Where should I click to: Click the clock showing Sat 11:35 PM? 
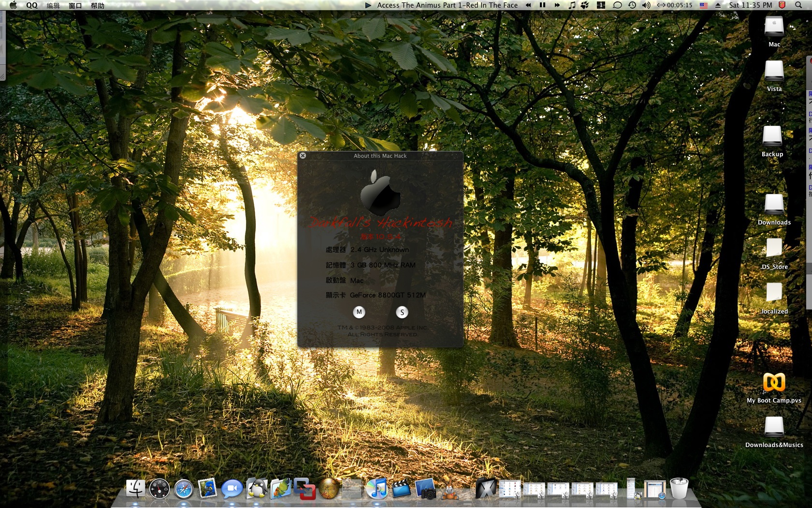tap(750, 5)
